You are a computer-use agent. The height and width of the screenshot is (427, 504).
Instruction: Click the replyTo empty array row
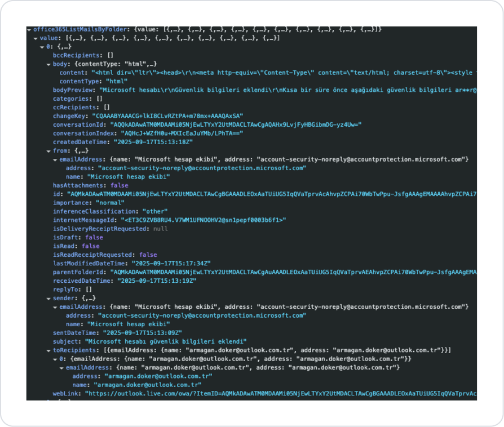tap(72, 290)
